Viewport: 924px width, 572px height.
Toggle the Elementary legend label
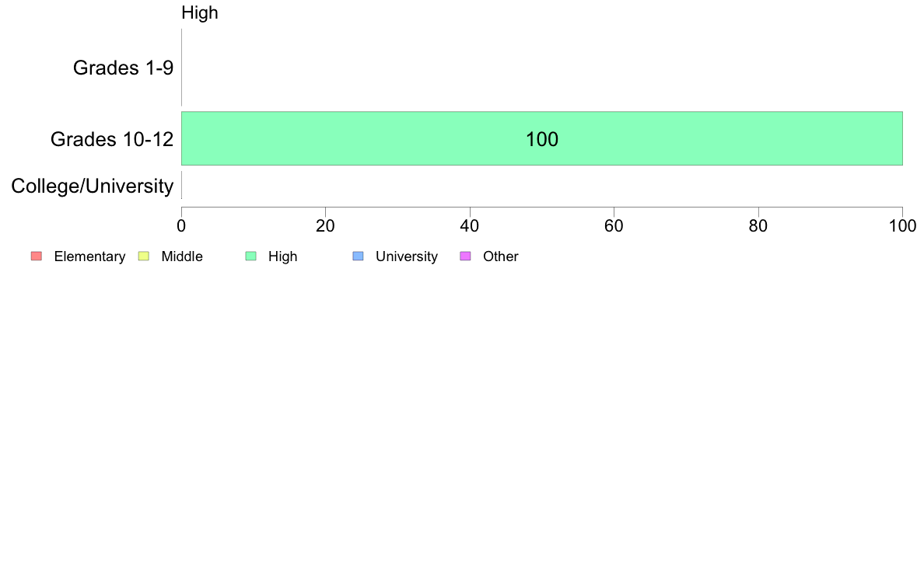89,256
